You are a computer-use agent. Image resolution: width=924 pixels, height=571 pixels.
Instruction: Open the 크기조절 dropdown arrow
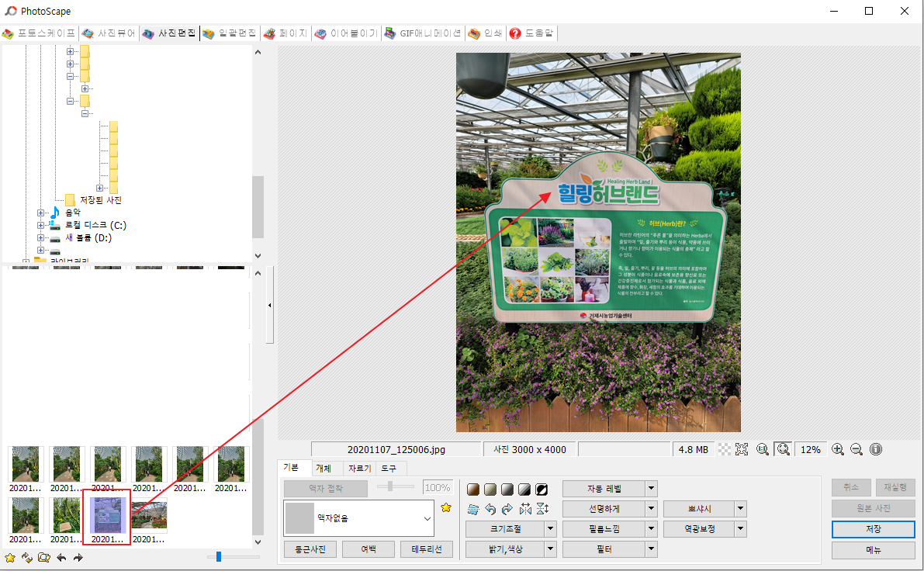(550, 529)
